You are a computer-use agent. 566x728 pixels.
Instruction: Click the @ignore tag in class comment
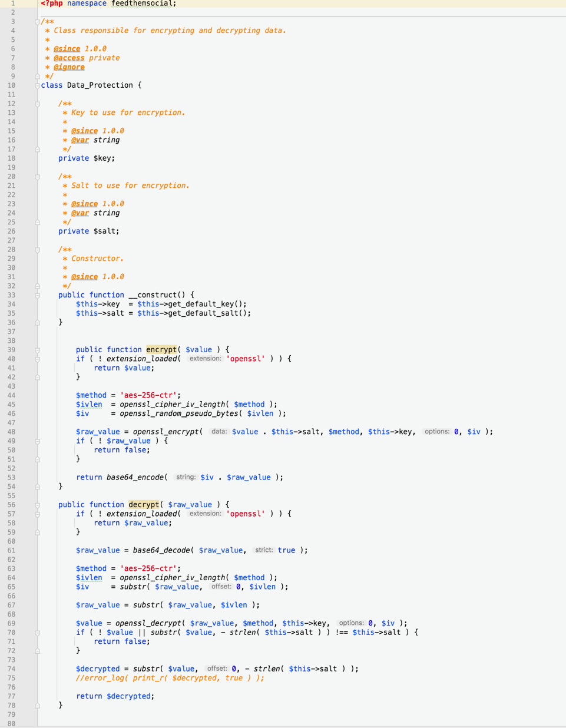[69, 67]
